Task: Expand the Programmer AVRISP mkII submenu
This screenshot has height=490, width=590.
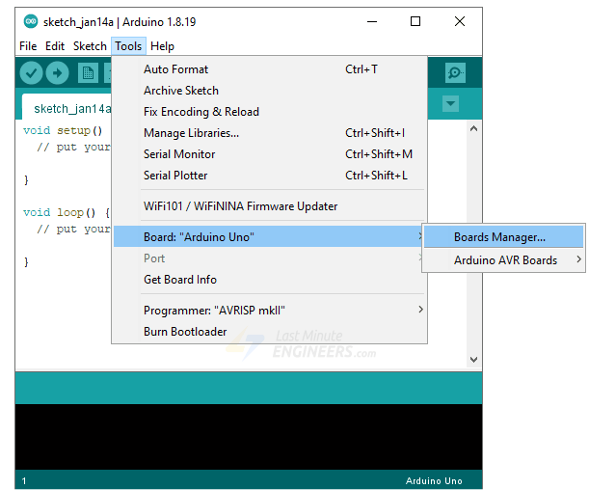Action: [269, 310]
